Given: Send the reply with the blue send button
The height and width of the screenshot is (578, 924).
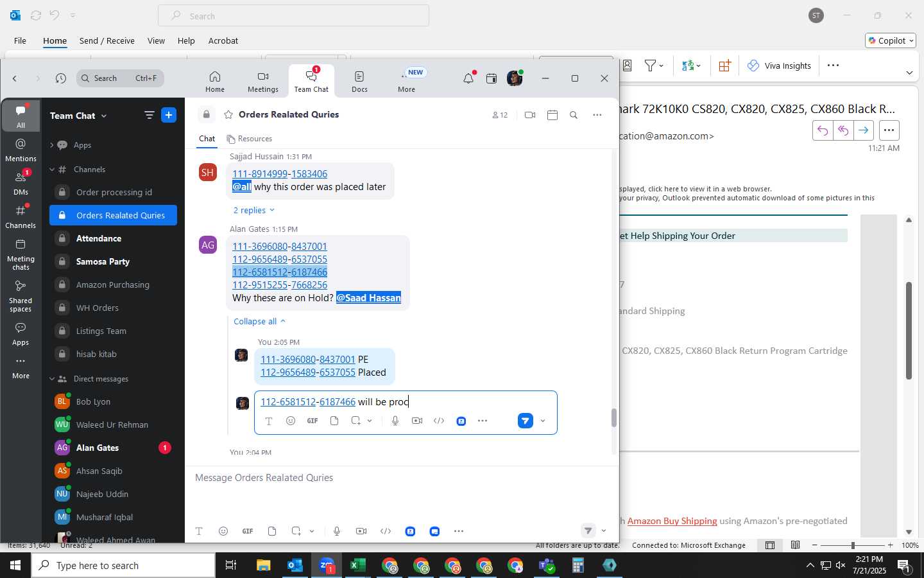Looking at the screenshot, I should click(526, 421).
